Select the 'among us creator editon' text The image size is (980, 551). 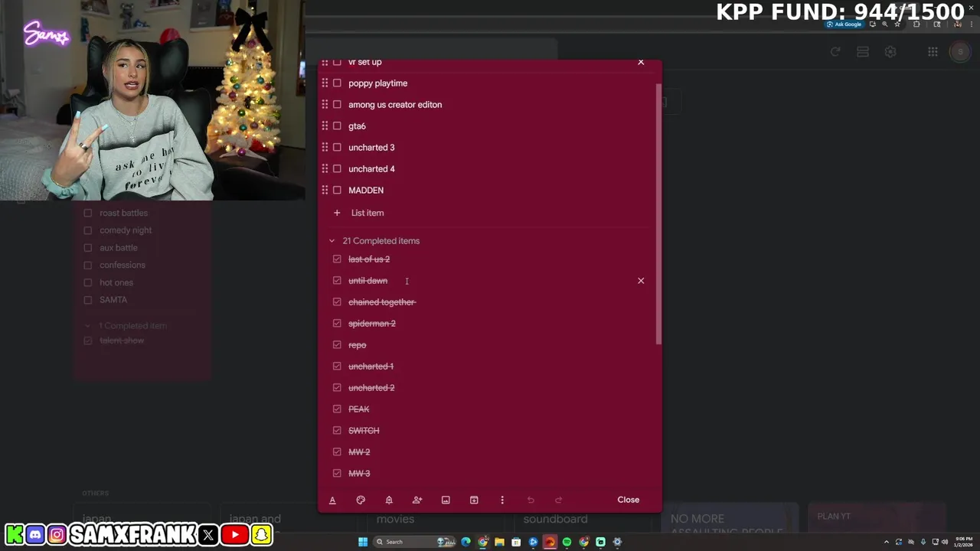point(395,104)
